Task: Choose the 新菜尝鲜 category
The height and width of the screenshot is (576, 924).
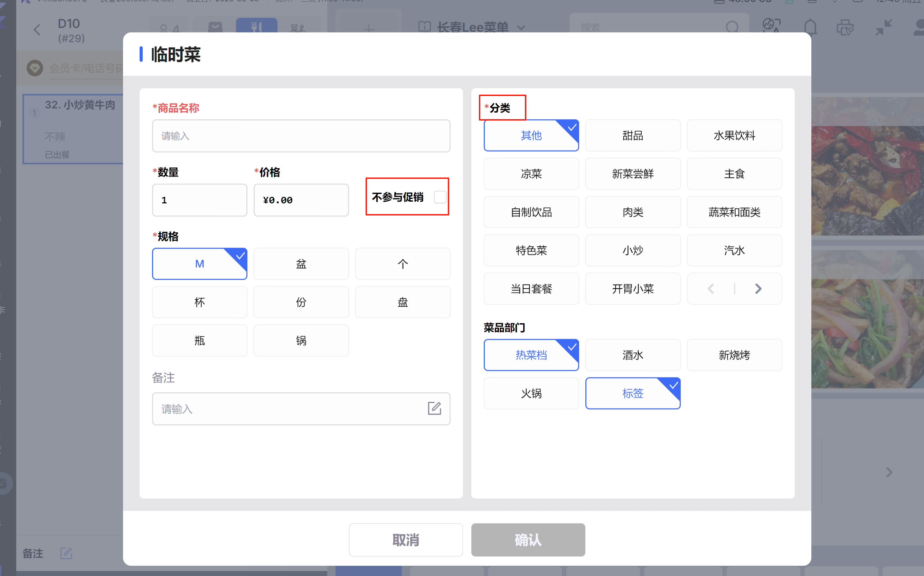Action: [633, 174]
